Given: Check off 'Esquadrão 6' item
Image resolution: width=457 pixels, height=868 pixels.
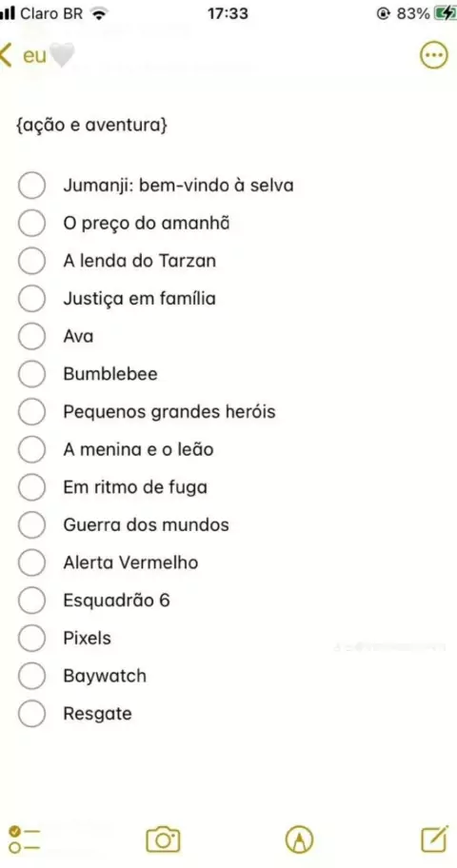Looking at the screenshot, I should coord(31,600).
